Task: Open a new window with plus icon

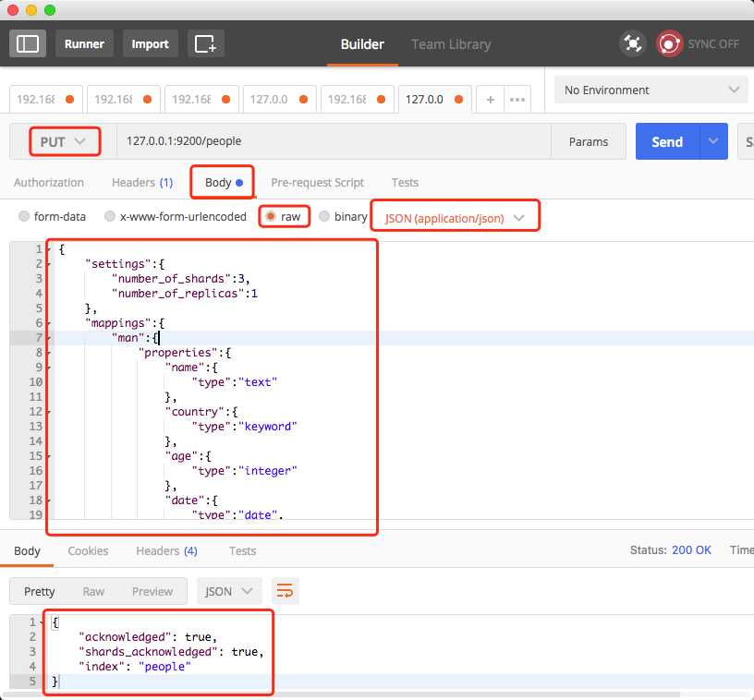Action: coord(206,43)
